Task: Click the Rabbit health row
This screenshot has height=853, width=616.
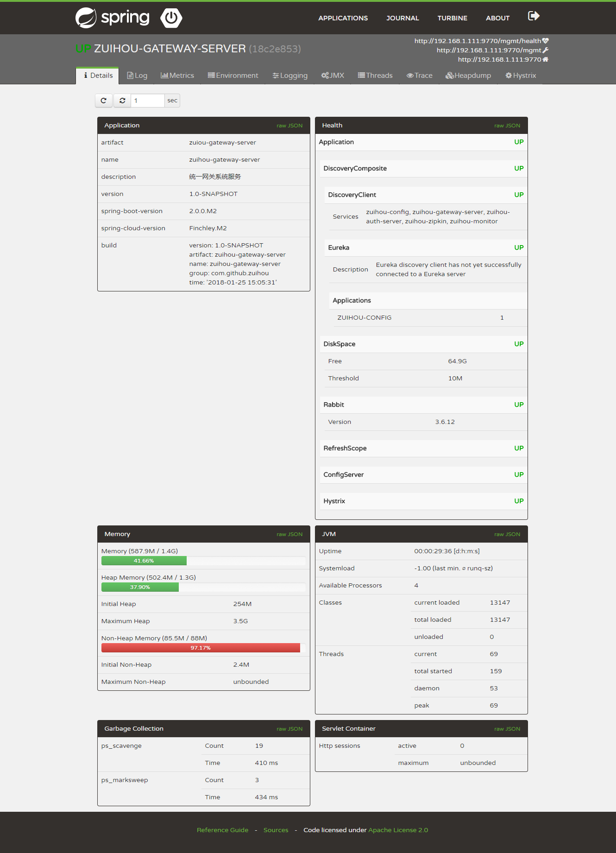Action: [x=423, y=404]
